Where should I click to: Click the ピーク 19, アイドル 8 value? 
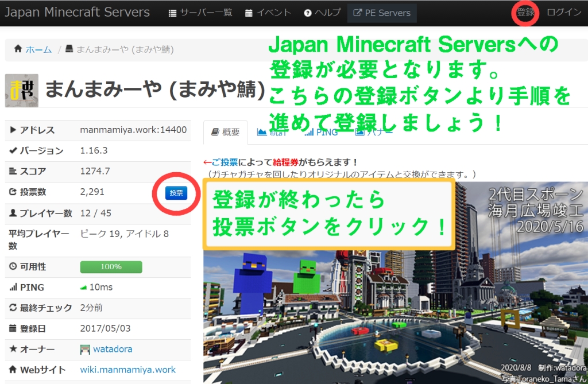point(124,234)
